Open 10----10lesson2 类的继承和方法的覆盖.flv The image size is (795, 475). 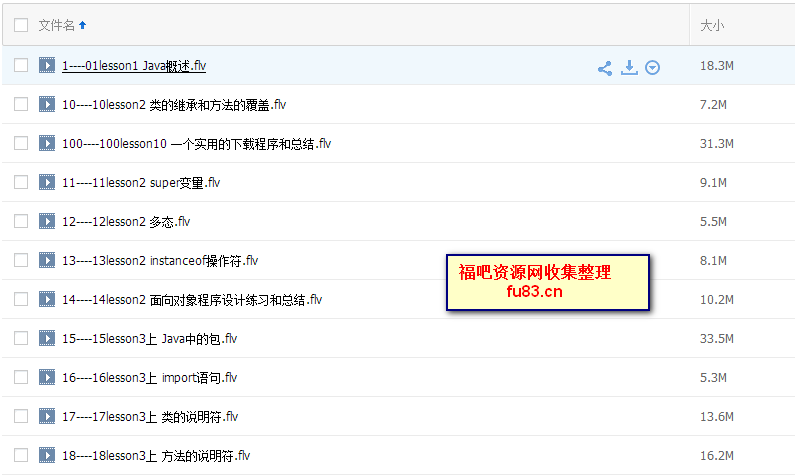(174, 105)
